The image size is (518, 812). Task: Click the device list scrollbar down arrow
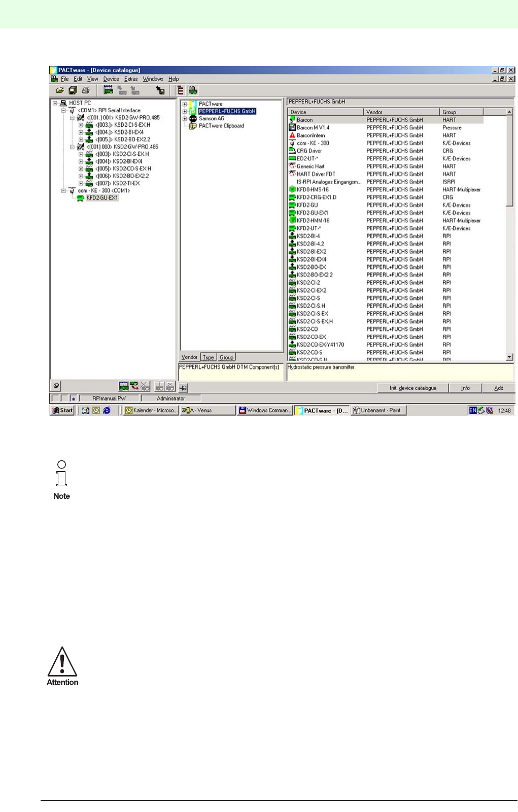coord(509,357)
